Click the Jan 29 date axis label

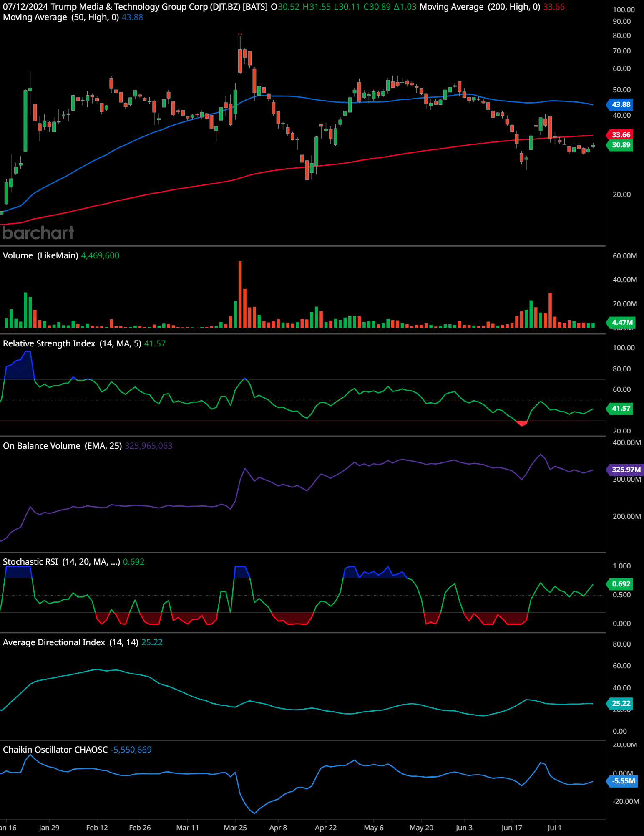(x=49, y=828)
